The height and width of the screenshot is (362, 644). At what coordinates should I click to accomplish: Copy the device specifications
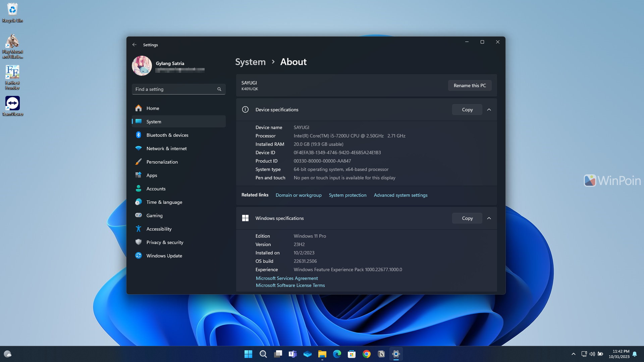coord(467,110)
